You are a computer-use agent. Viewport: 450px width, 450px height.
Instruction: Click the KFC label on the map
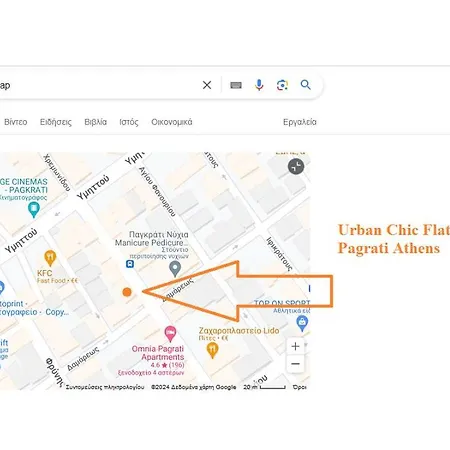pyautogui.click(x=44, y=273)
